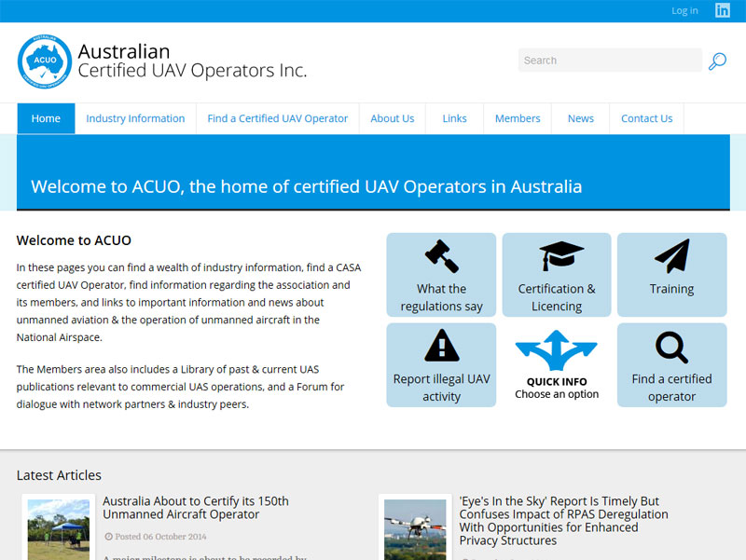Open the ACUO circular logo
The width and height of the screenshot is (746, 560).
coord(44,61)
